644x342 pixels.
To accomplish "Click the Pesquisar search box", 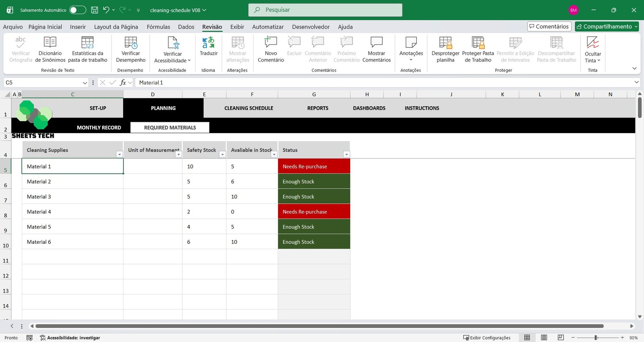I will pos(325,10).
